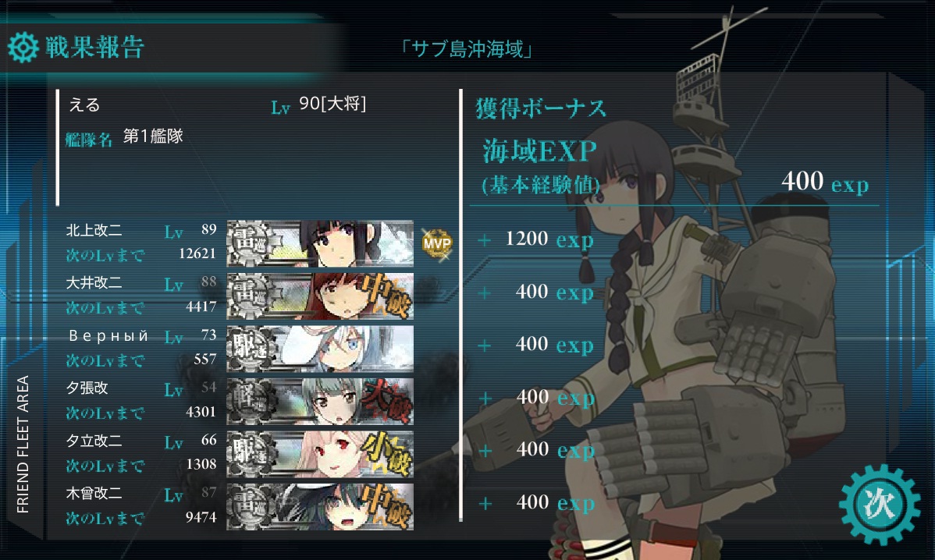Select 夕立改二 portrait with 小破 status

coord(320,454)
